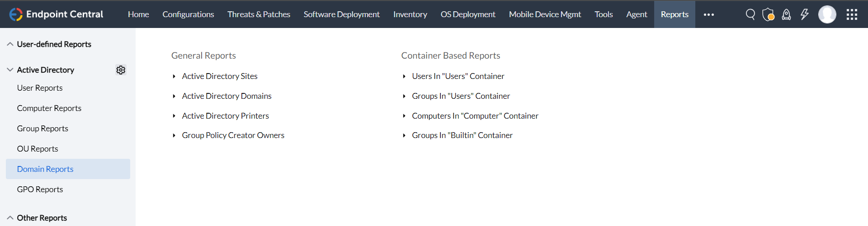Image resolution: width=868 pixels, height=226 pixels.
Task: Click the Endpoint Central logo
Action: [x=57, y=14]
